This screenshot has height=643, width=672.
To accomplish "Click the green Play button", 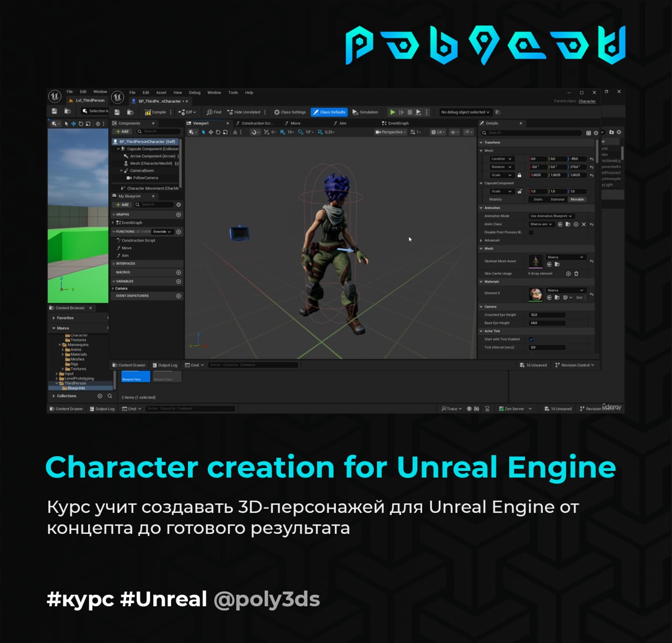I will click(393, 112).
